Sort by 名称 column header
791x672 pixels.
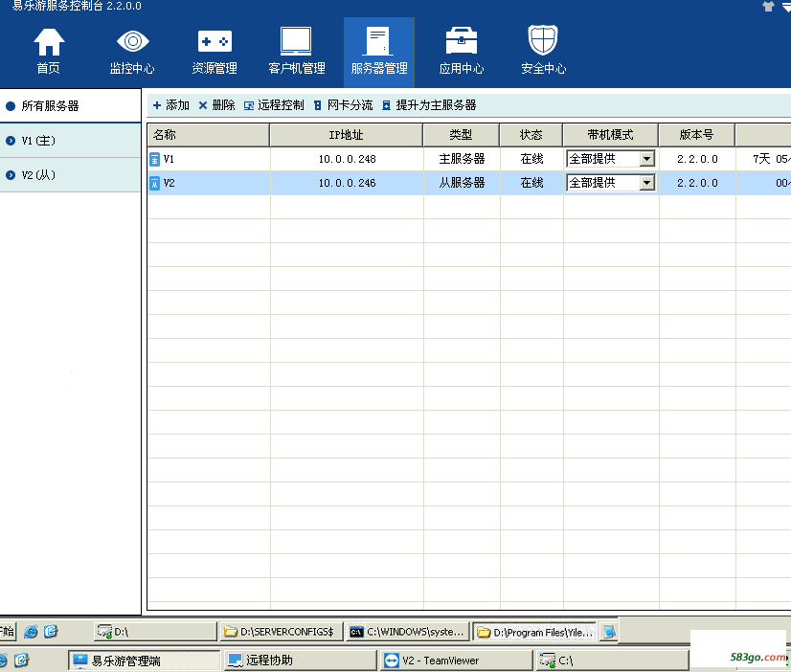click(x=209, y=135)
